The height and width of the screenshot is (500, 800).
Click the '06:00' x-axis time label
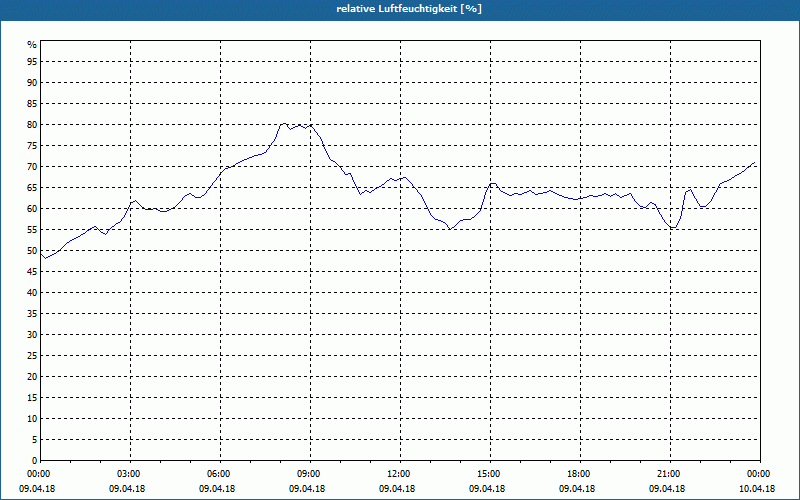coord(220,474)
